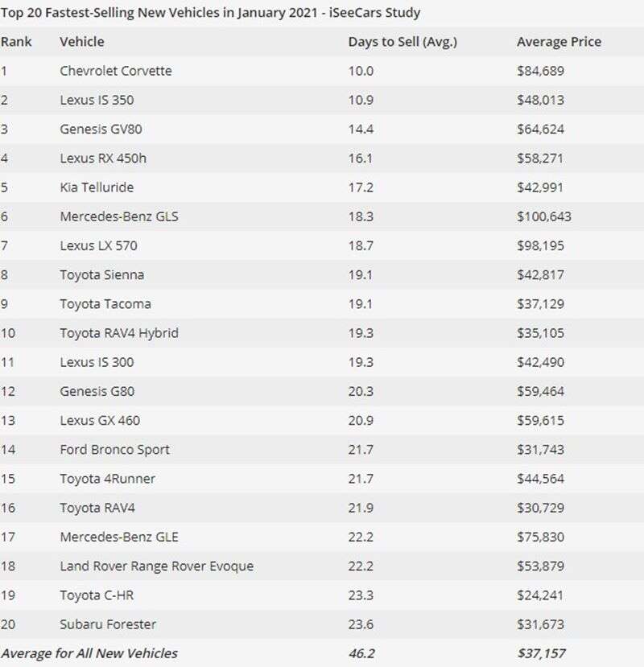Click the table title mentioning iSeeCars Study
This screenshot has height=667, width=644.
click(x=210, y=13)
